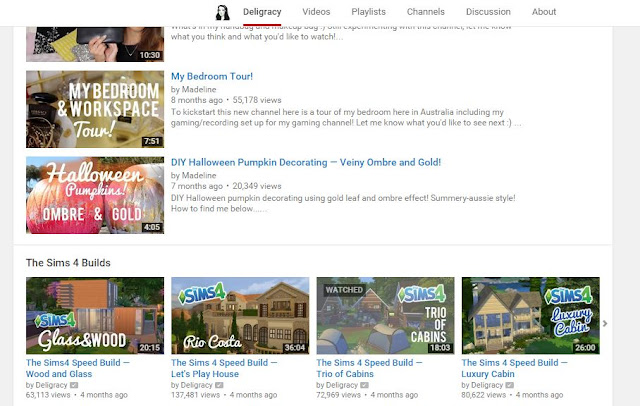Click Deligracy under Let's Play House video
Screen dimensions: 640x406
[196, 385]
